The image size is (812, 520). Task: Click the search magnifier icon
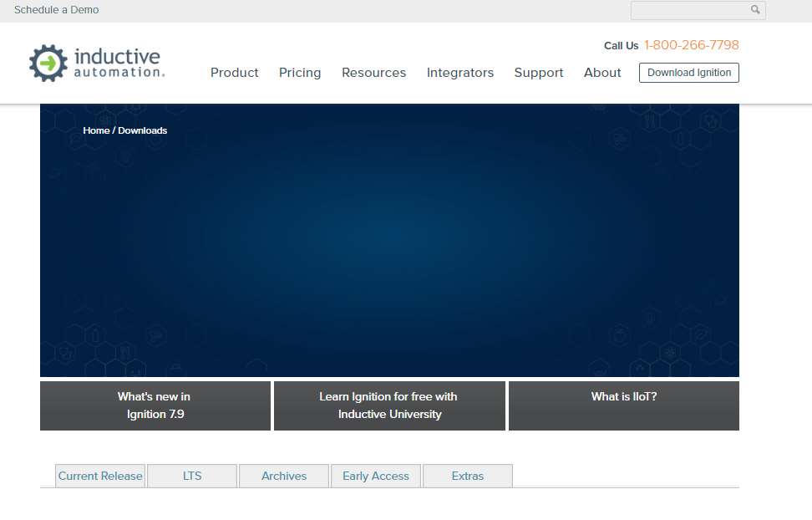pos(755,9)
